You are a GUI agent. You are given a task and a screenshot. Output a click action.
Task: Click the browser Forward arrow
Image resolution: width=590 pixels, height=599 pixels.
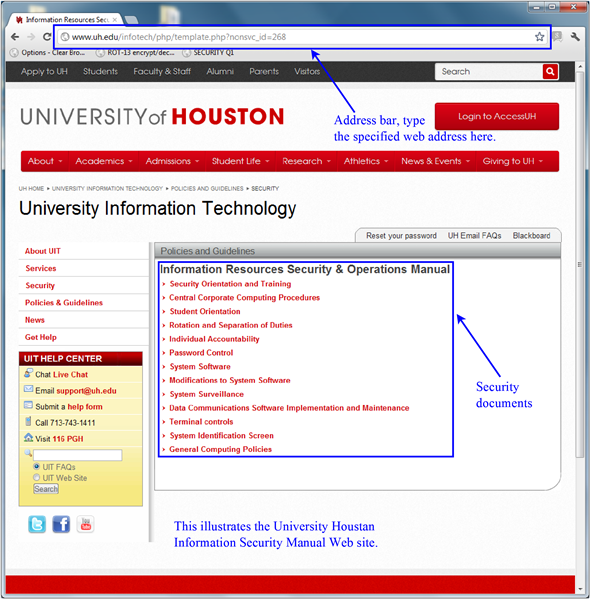point(31,37)
